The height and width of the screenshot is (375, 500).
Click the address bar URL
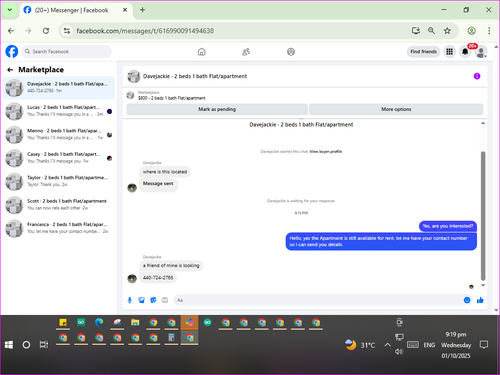point(145,31)
